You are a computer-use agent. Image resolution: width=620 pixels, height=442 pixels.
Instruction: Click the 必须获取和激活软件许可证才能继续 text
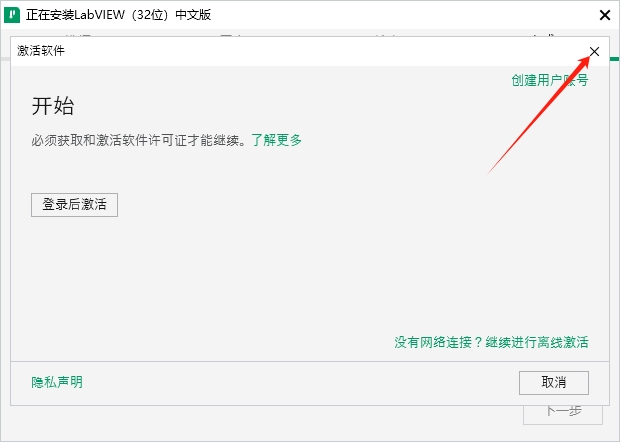pos(138,140)
